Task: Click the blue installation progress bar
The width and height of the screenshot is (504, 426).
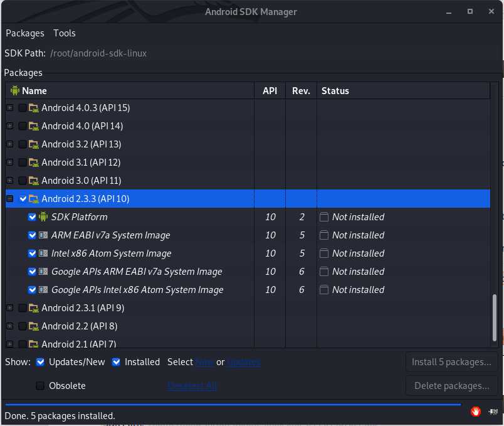Action: pos(233,405)
